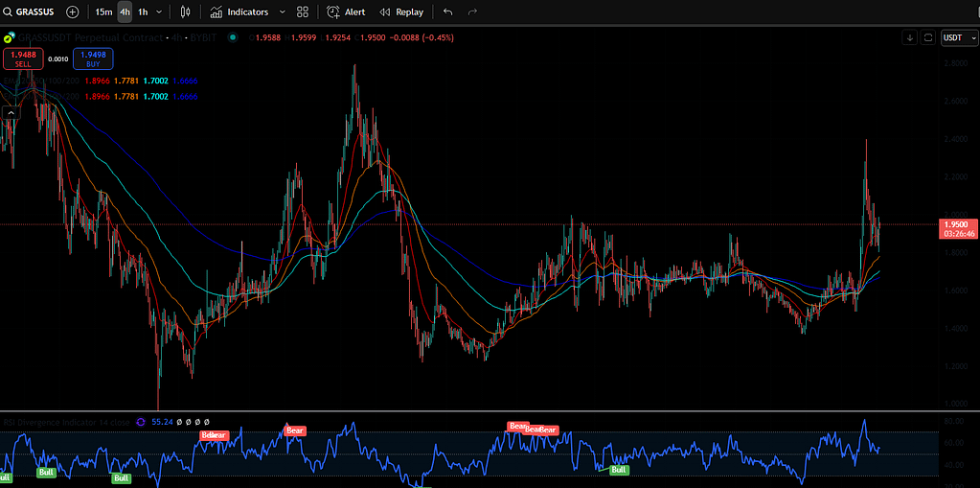Add a compare symbol with plus icon
This screenshot has width=980, height=488.
point(73,12)
